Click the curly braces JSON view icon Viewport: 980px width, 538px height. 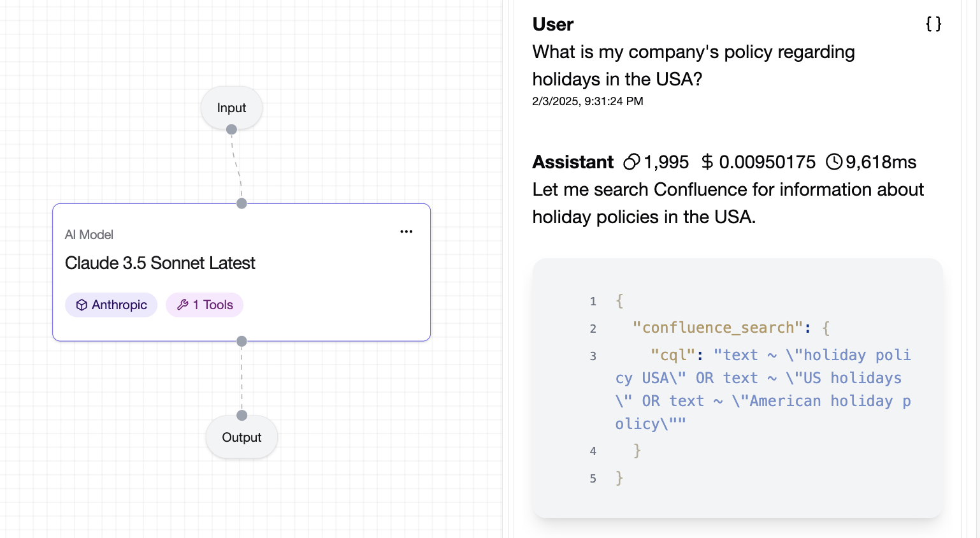tap(933, 24)
